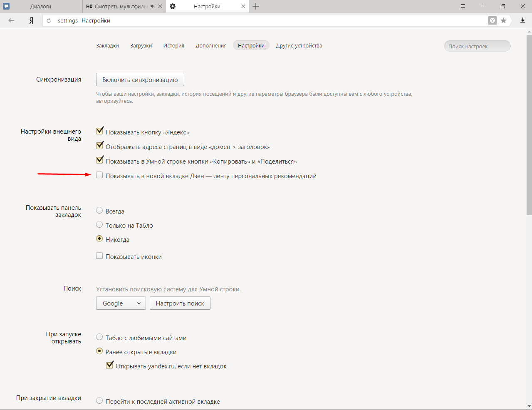Viewport: 532px width, 410px height.
Task: Uncheck 'Отображать адреса страниц' option
Action: [99, 146]
